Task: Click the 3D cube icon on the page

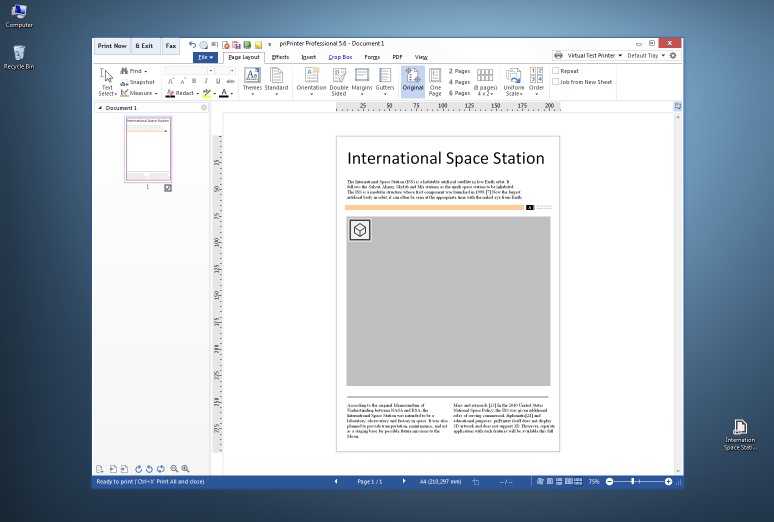Action: pos(360,230)
